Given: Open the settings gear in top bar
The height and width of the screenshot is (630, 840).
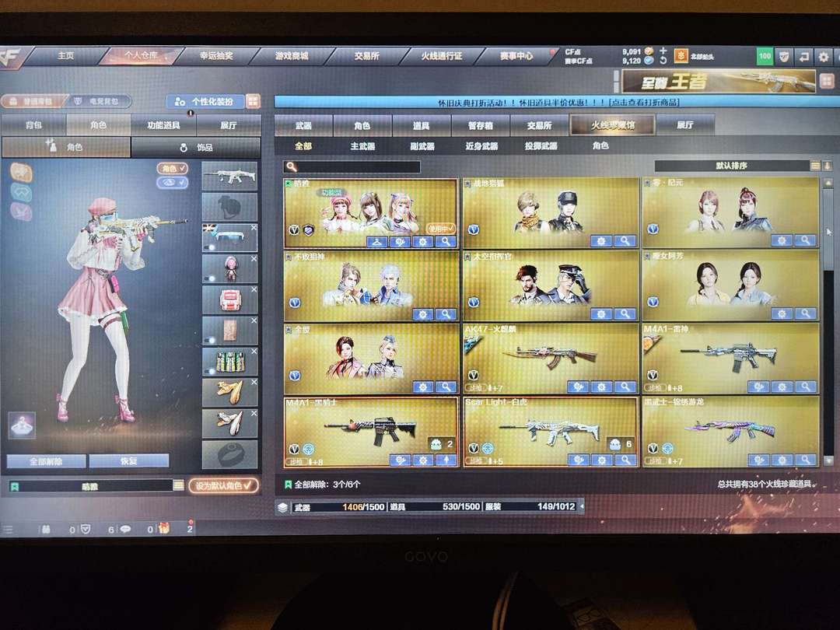Looking at the screenshot, I should (x=824, y=56).
